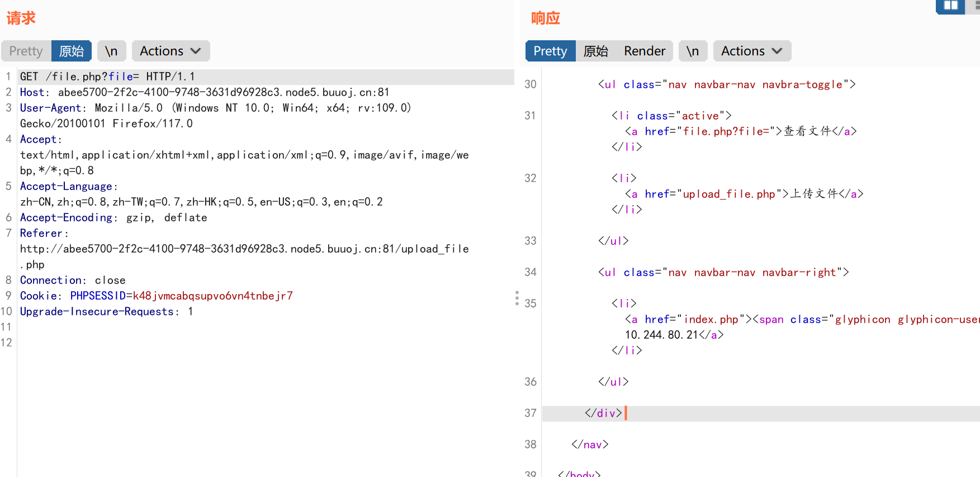
Task: Click the zh-CN,zh;q=0.8 language value line
Action: point(201,202)
